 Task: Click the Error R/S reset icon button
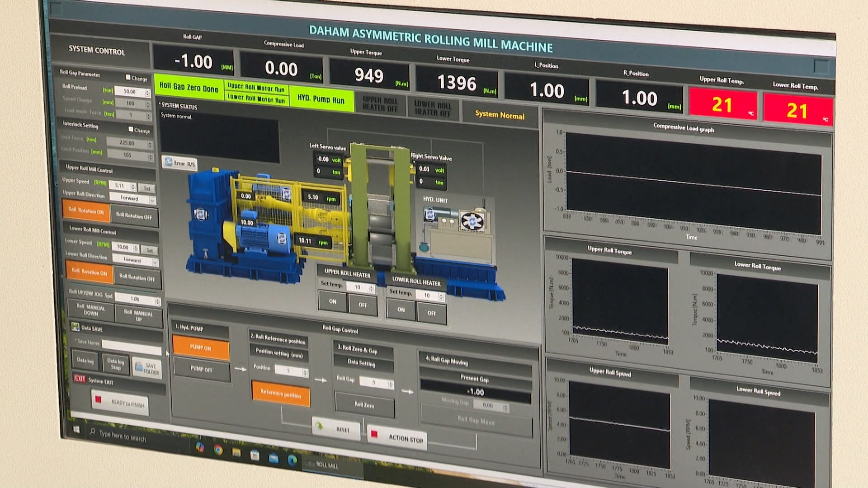click(x=179, y=163)
